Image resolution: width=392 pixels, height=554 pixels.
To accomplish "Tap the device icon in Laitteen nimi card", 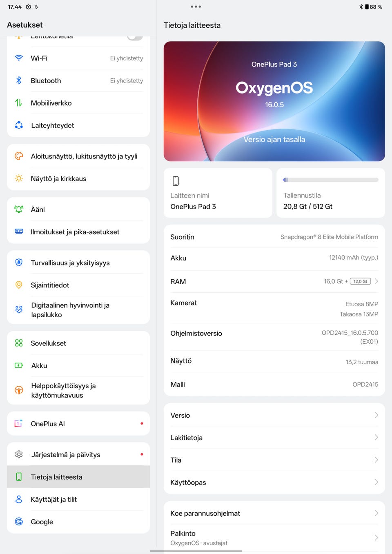I will click(176, 181).
